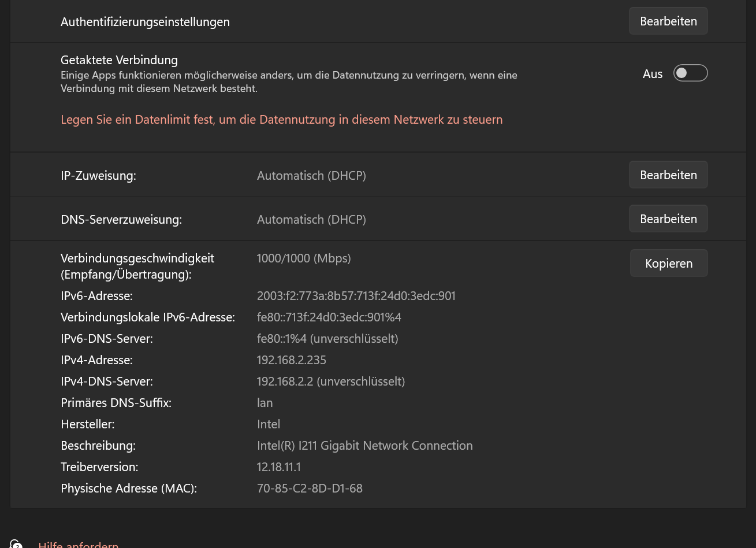The height and width of the screenshot is (548, 756).
Task: Click the help headset icon beside Hilfe anfordern
Action: coord(16,544)
